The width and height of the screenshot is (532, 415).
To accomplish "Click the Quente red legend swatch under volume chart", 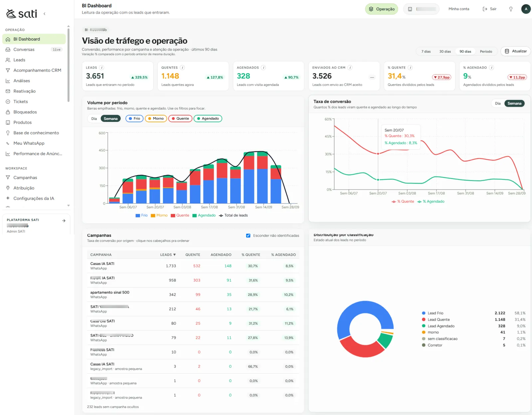I will (x=173, y=216).
